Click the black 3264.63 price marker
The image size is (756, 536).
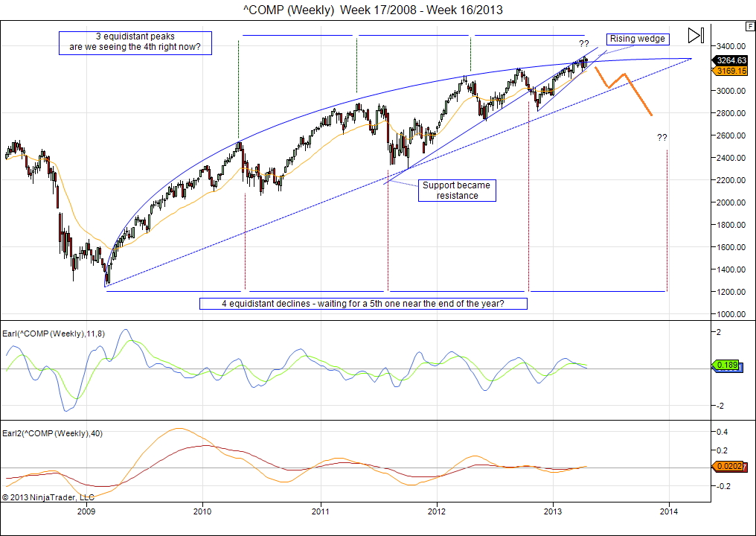(x=730, y=60)
